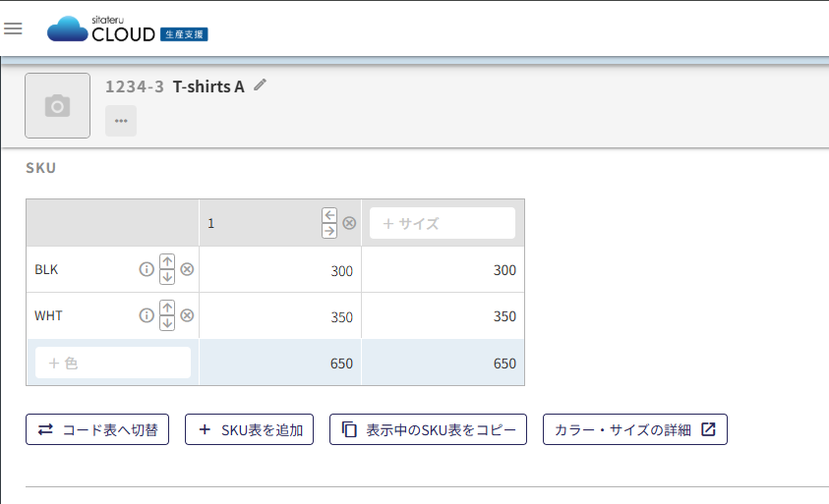This screenshot has width=829, height=504.
Task: Click the + 色 add color field
Action: (113, 363)
